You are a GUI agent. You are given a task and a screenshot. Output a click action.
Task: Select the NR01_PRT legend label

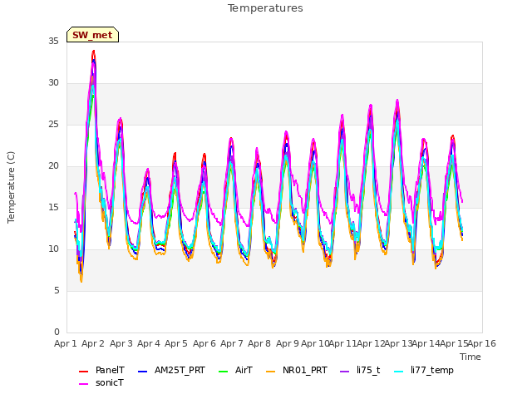(x=305, y=370)
